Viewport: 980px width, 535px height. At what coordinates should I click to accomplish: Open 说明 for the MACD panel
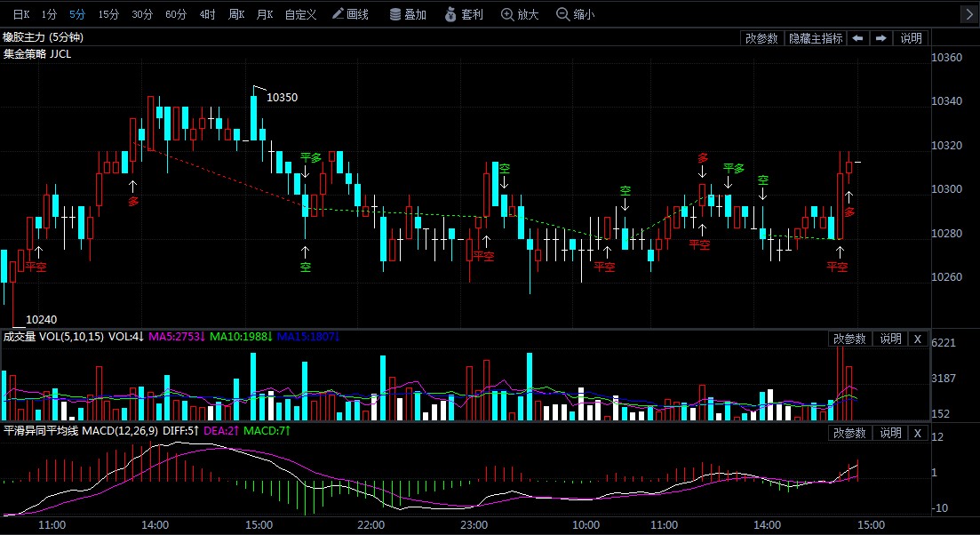click(890, 433)
